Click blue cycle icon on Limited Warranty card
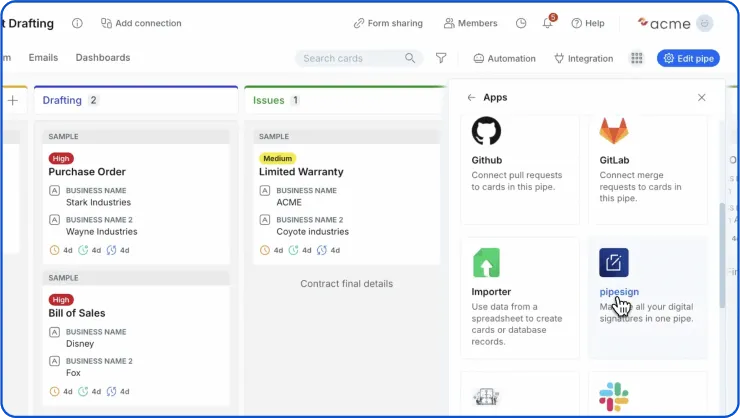This screenshot has width=740, height=418. (x=322, y=250)
